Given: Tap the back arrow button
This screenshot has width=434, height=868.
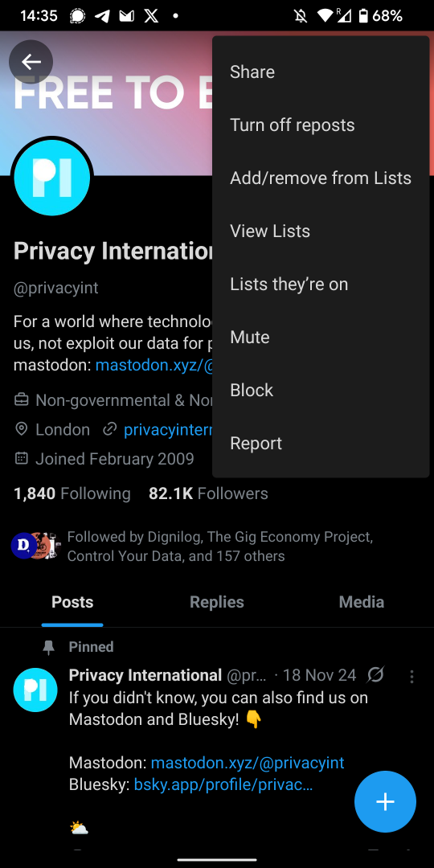Looking at the screenshot, I should click(31, 61).
